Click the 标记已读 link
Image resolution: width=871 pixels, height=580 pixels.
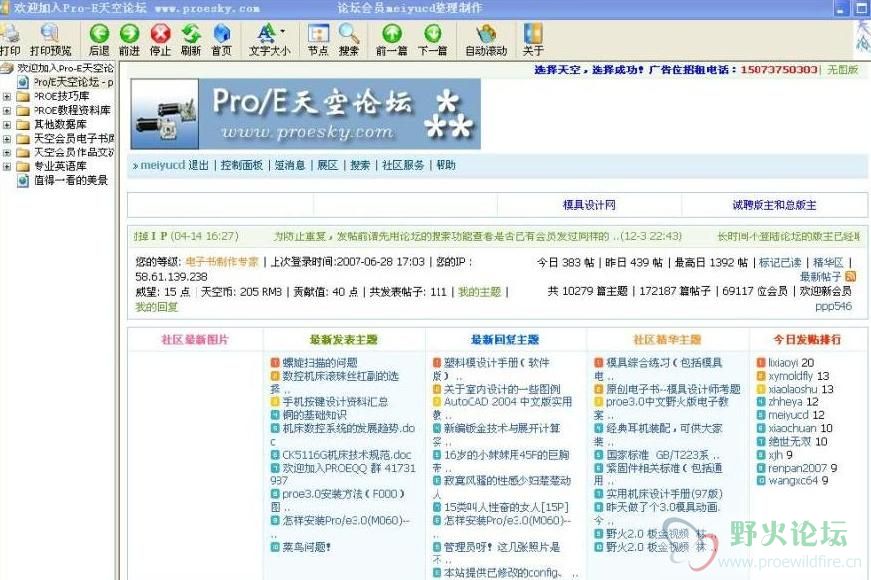(780, 262)
